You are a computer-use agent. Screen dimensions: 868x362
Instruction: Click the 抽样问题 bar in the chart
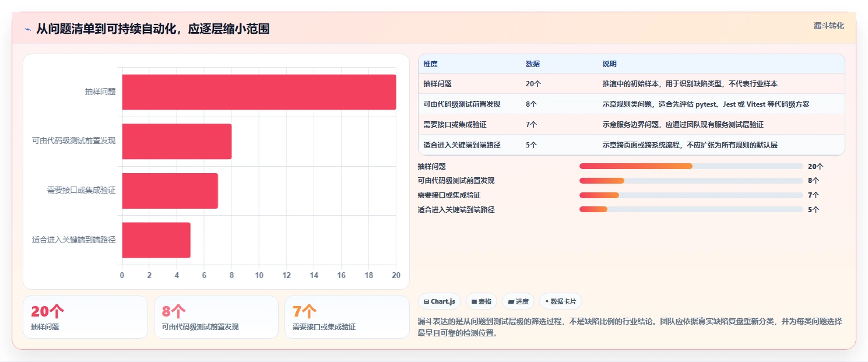point(259,92)
